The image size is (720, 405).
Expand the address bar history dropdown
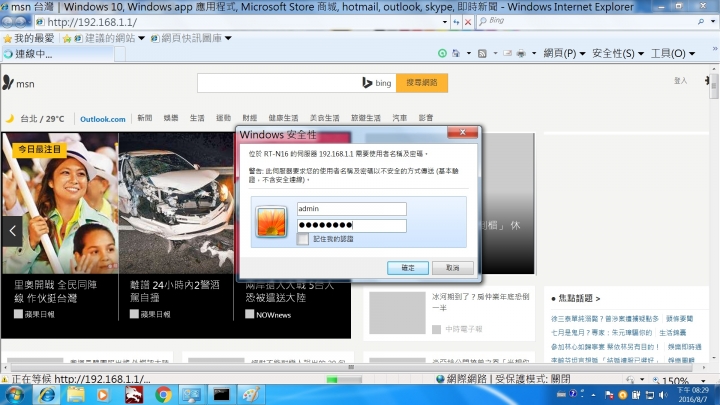pyautogui.click(x=444, y=22)
